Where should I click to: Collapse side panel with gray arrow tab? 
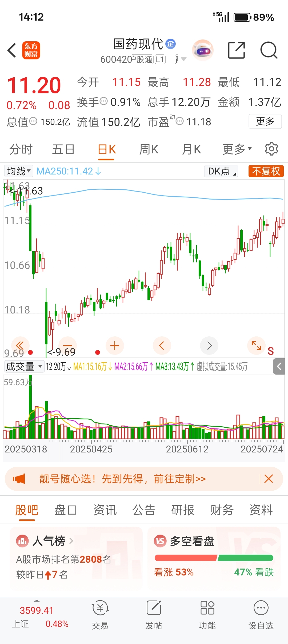click(x=279, y=367)
